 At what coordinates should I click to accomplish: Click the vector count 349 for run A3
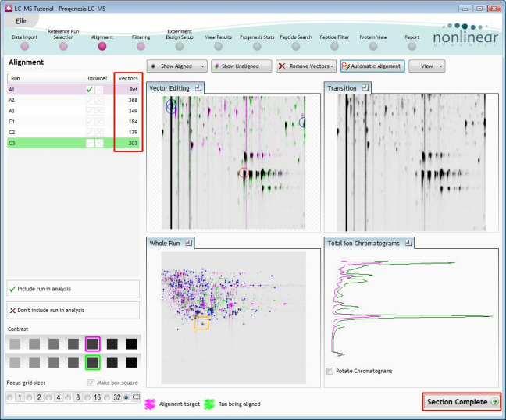pyautogui.click(x=133, y=111)
